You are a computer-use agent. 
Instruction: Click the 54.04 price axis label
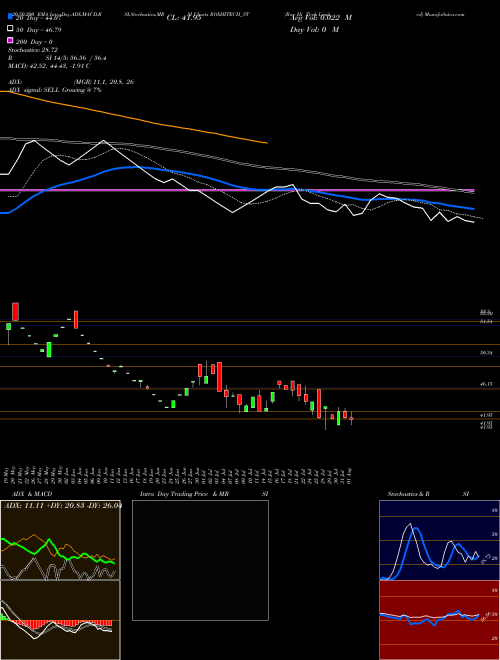(x=486, y=321)
